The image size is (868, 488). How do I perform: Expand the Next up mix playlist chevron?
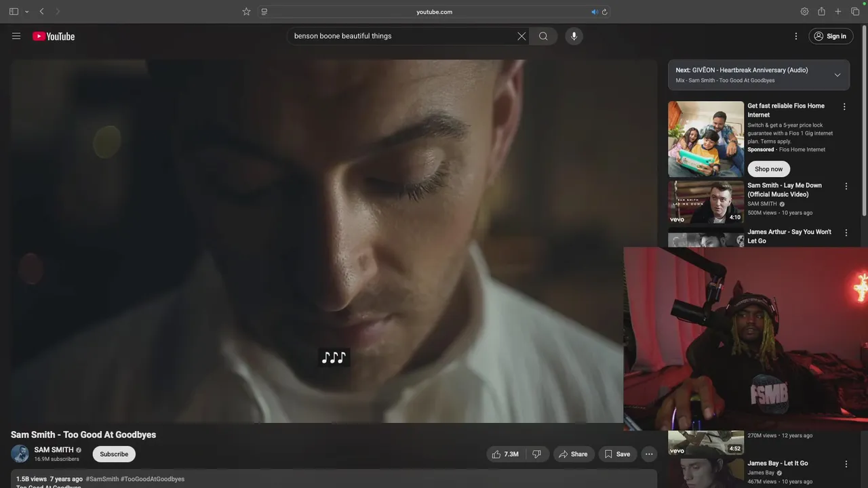pyautogui.click(x=837, y=75)
